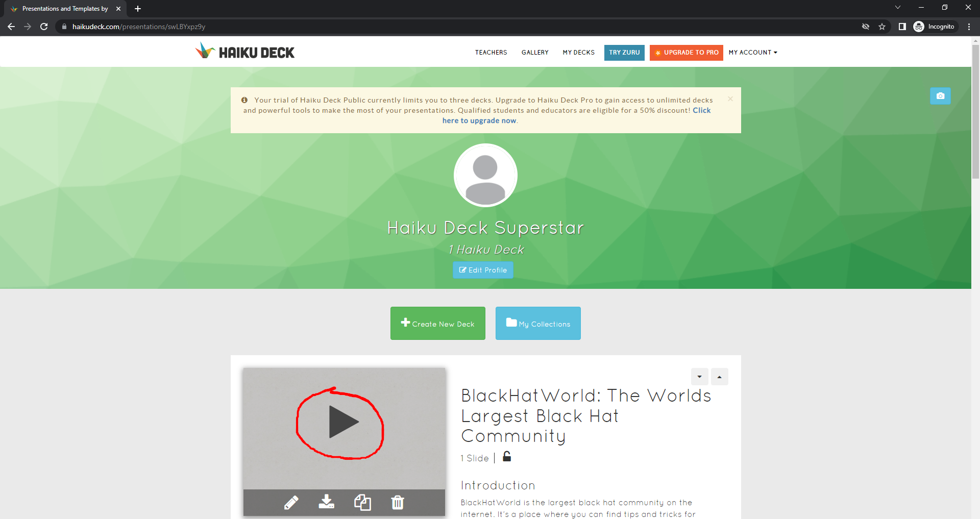The height and width of the screenshot is (519, 980).
Task: Move the deck down with the arrow
Action: pos(700,377)
